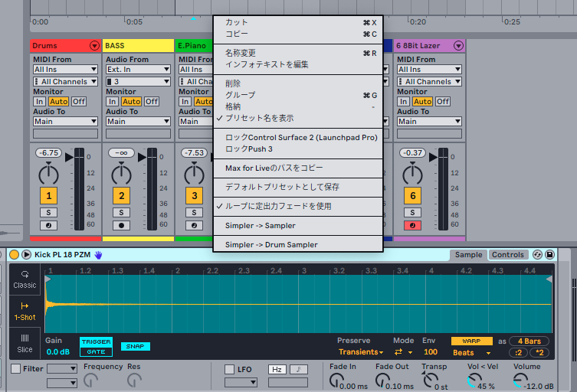Image resolution: width=577 pixels, height=392 pixels.
Task: Select Classic playback mode in Simpler
Action: coord(25,279)
